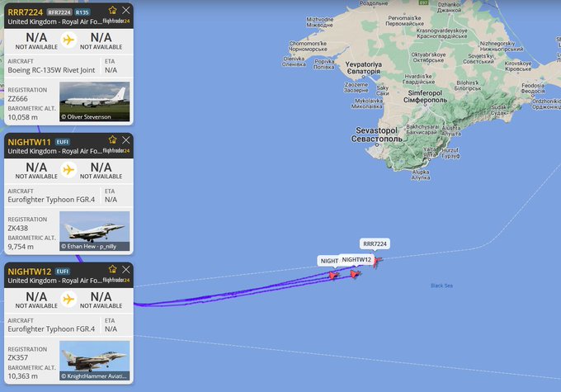Click the RRR7224 map callout label
Viewport: 561px width, 392px height.
tap(375, 243)
